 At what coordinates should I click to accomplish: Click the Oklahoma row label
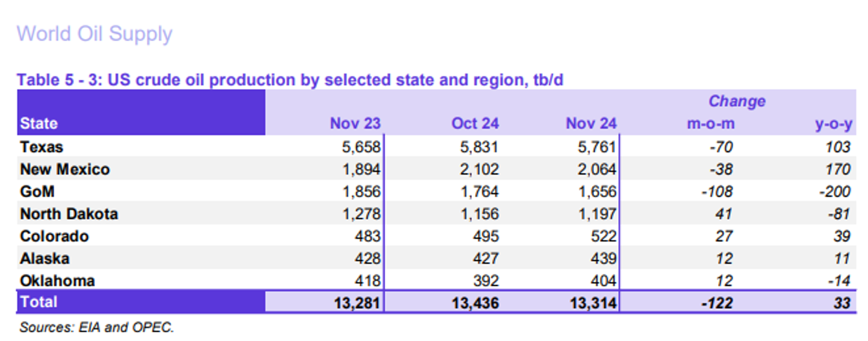(x=57, y=281)
